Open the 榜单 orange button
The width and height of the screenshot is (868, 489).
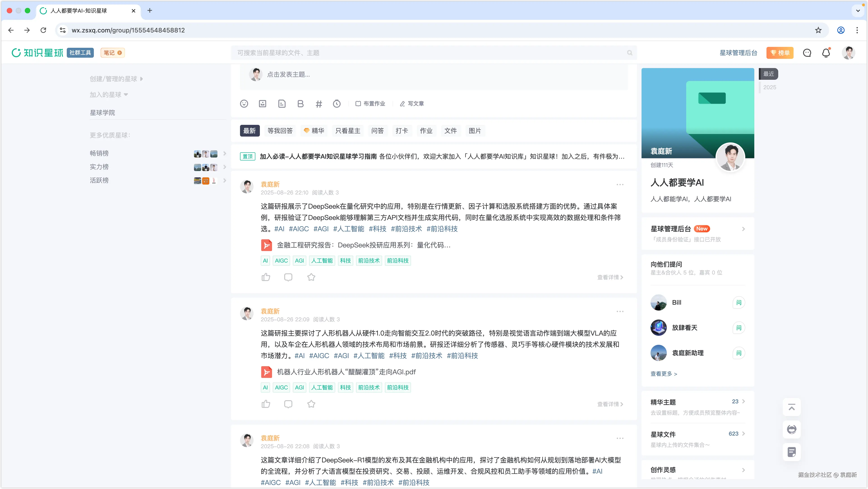(x=780, y=53)
